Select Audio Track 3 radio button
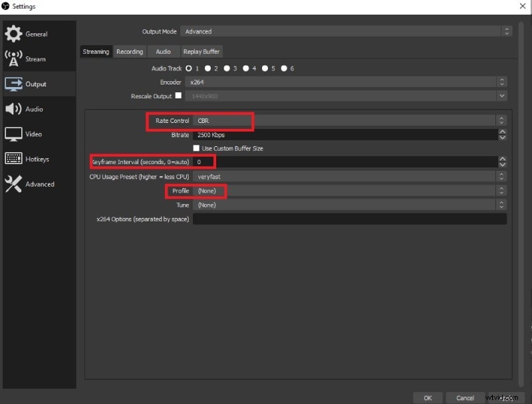 click(x=226, y=68)
